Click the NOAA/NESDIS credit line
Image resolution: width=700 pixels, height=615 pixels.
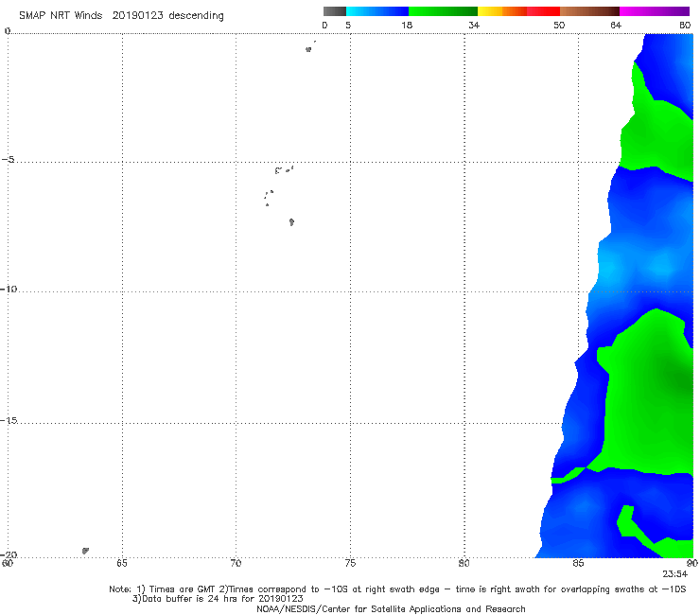point(391,608)
